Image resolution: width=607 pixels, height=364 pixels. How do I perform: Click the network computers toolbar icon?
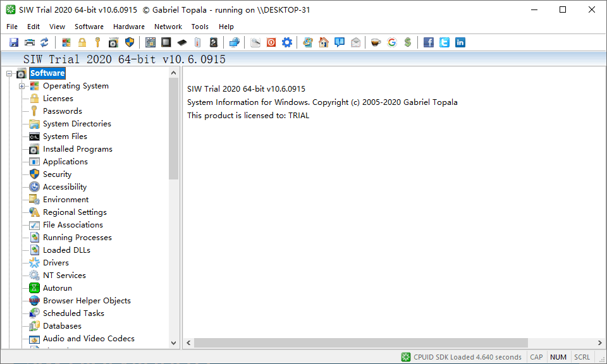[235, 42]
